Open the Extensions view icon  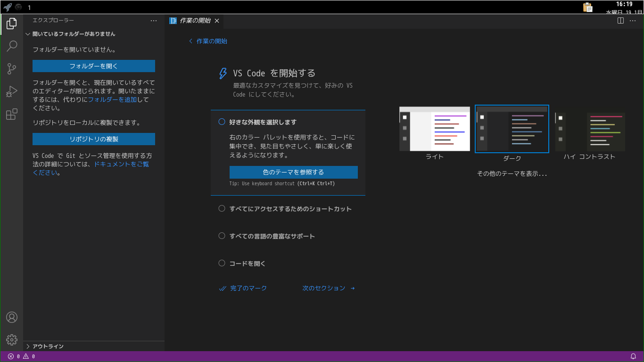click(12, 114)
